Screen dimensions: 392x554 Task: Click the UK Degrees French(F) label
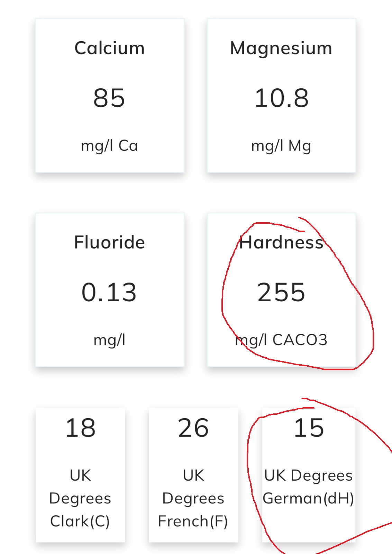193,498
